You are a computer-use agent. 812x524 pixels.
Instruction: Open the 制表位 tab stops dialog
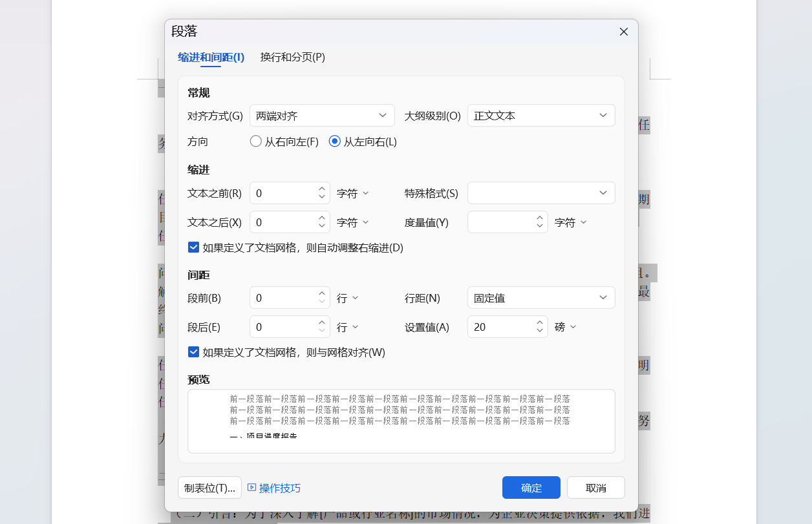coord(209,487)
